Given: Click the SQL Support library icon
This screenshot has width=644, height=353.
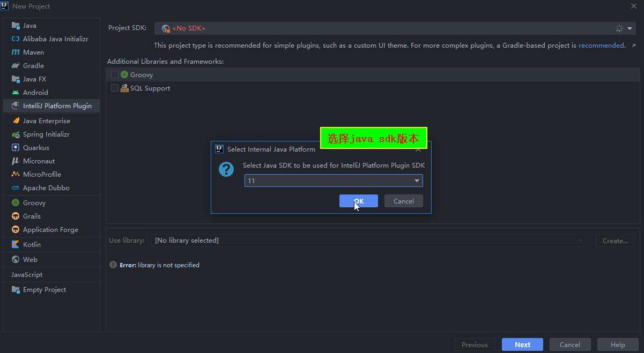Looking at the screenshot, I should coord(124,88).
